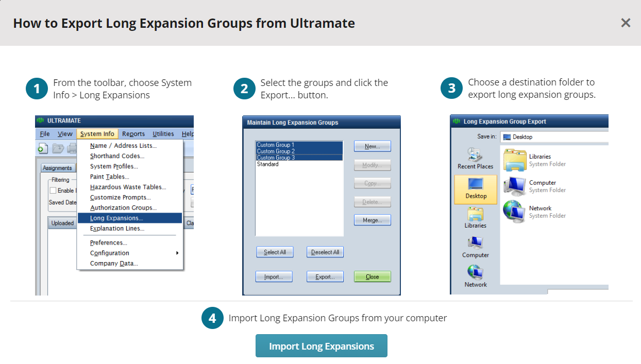Choose Network in the export dialog sidebar

475,276
